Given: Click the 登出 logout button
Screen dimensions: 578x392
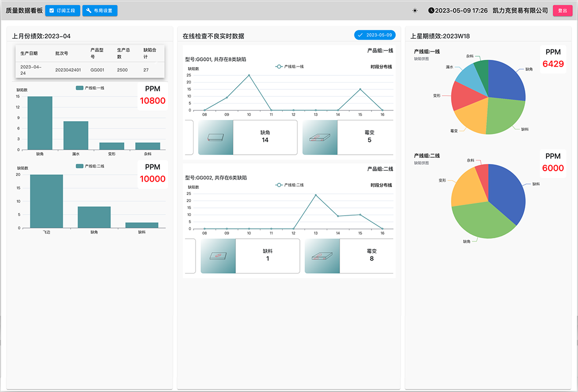Looking at the screenshot, I should click(x=563, y=11).
